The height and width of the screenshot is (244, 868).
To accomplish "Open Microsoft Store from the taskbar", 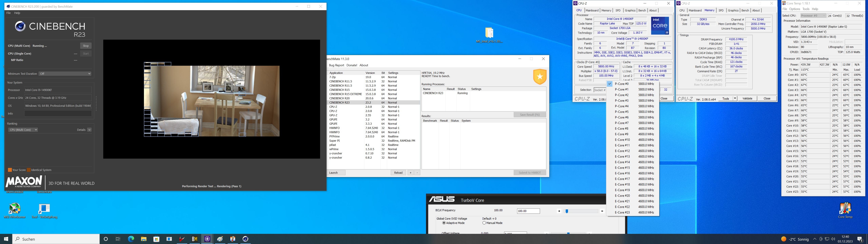I will [156, 239].
